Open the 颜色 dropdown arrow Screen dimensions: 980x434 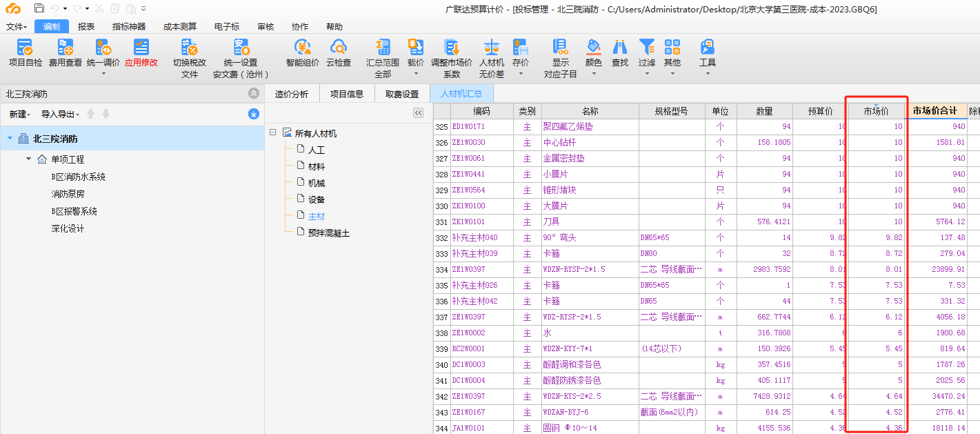594,73
